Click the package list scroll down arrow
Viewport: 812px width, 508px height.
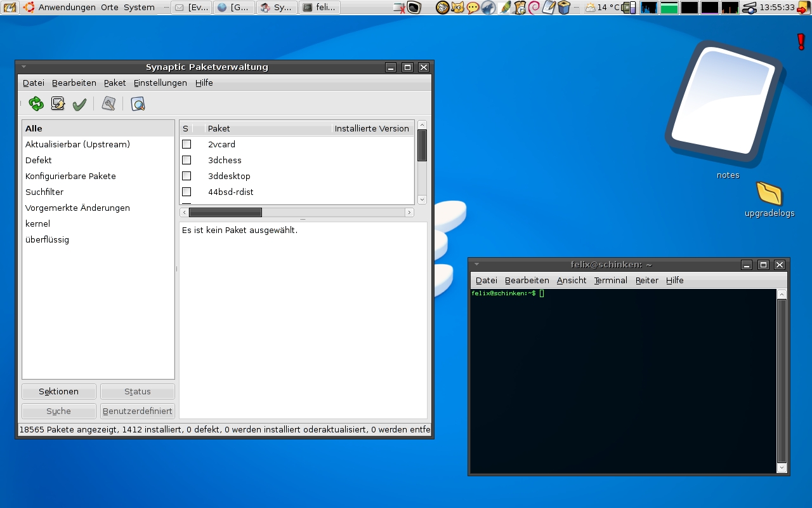point(422,199)
